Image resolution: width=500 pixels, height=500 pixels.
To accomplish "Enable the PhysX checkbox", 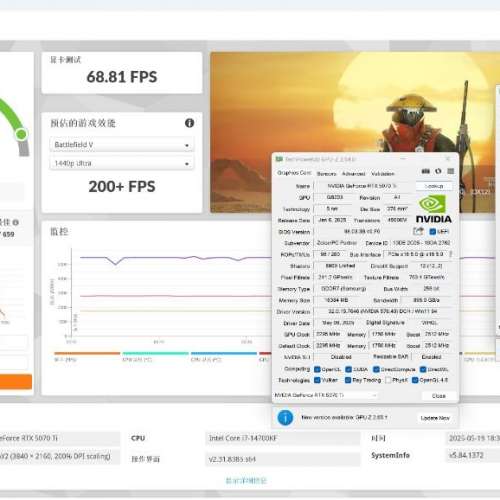I will pyautogui.click(x=388, y=380).
